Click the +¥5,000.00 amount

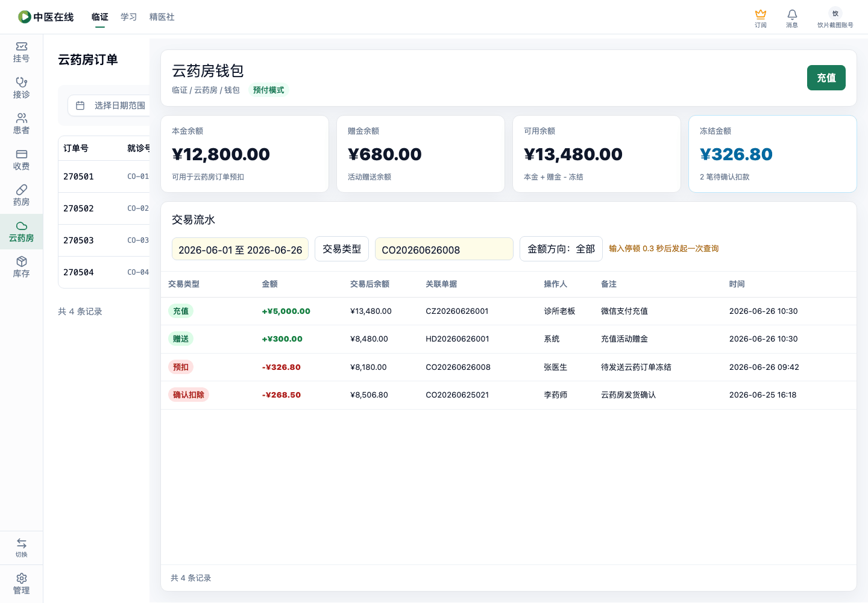[x=286, y=311]
